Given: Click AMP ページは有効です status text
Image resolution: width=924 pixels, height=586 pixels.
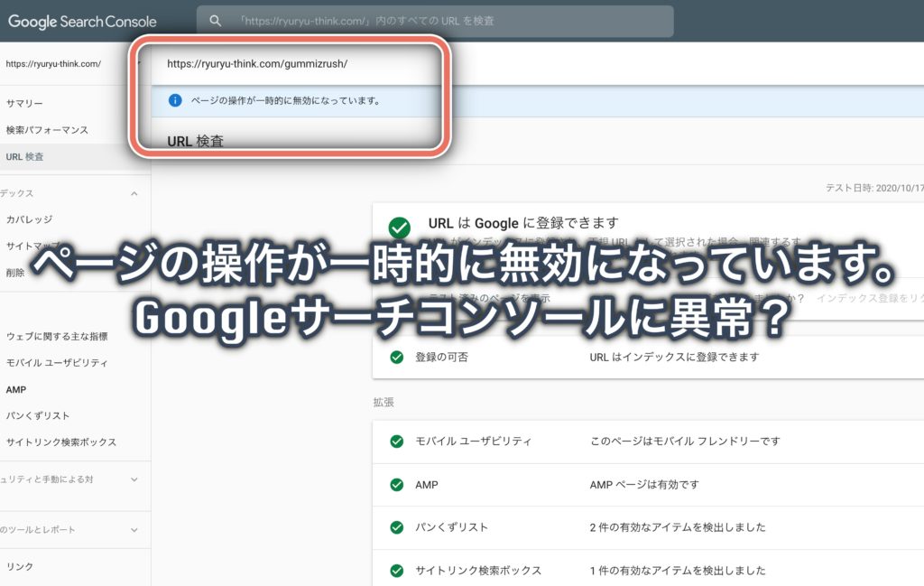Looking at the screenshot, I should pos(644,485).
